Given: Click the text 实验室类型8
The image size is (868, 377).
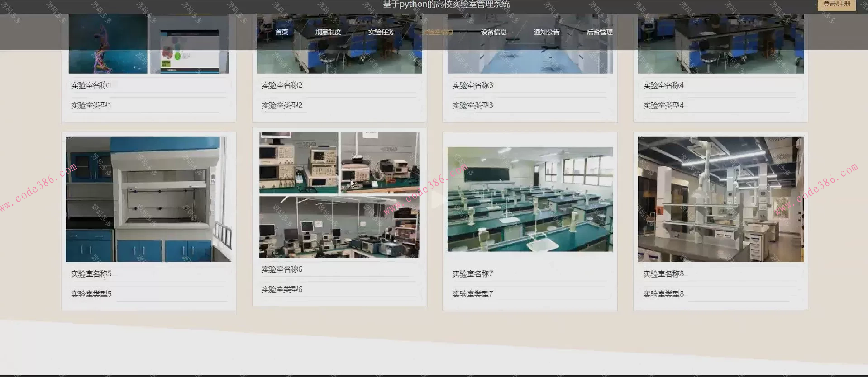Looking at the screenshot, I should pyautogui.click(x=663, y=293).
